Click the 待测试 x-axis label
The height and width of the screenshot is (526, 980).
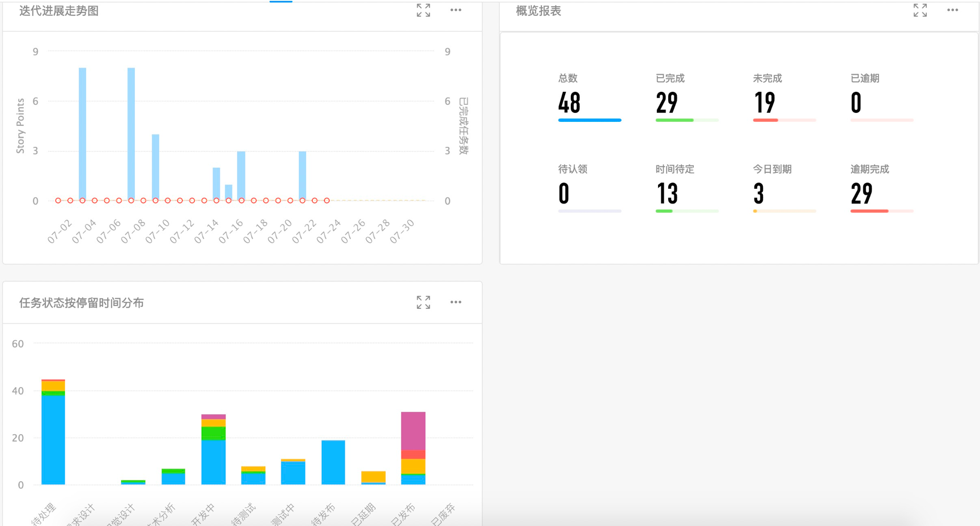click(x=244, y=514)
